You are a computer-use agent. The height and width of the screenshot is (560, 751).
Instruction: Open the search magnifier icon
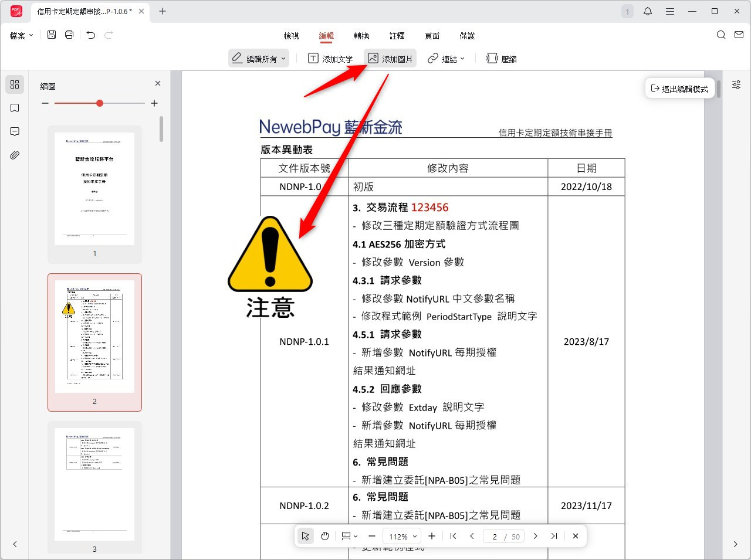pos(721,35)
